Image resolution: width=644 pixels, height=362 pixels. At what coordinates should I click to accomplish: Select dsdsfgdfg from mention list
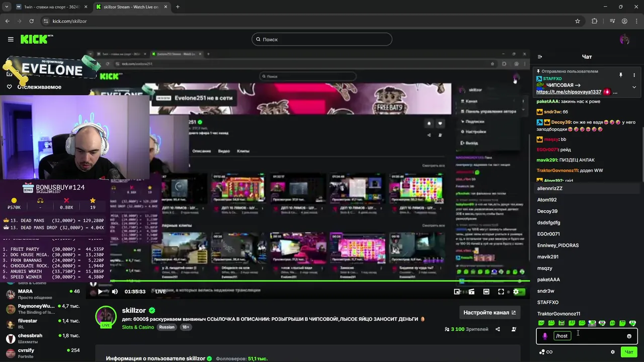587,223
